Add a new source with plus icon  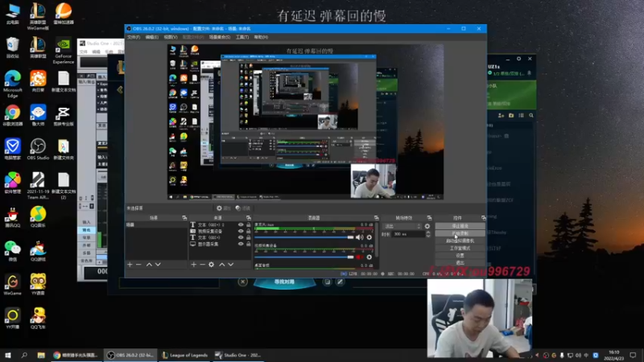[x=193, y=265]
